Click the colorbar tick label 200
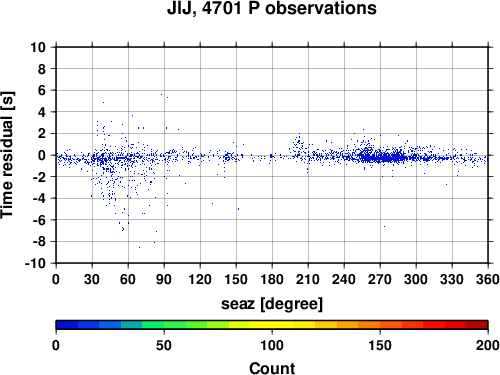The width and height of the screenshot is (500, 375). pyautogui.click(x=488, y=346)
